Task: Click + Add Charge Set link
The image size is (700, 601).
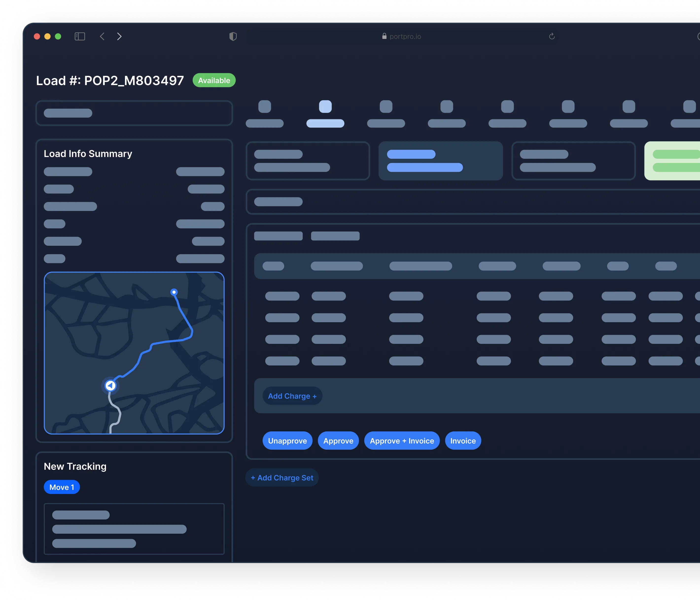Action: click(x=282, y=478)
